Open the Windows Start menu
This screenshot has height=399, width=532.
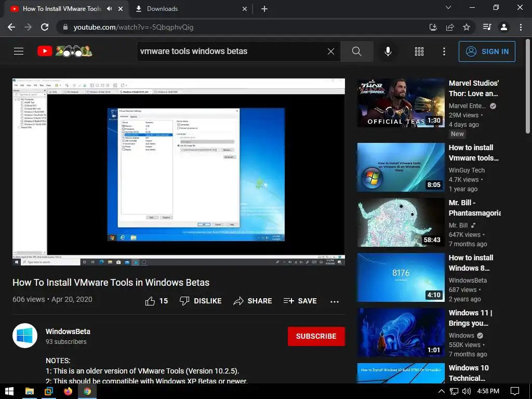coord(9,391)
